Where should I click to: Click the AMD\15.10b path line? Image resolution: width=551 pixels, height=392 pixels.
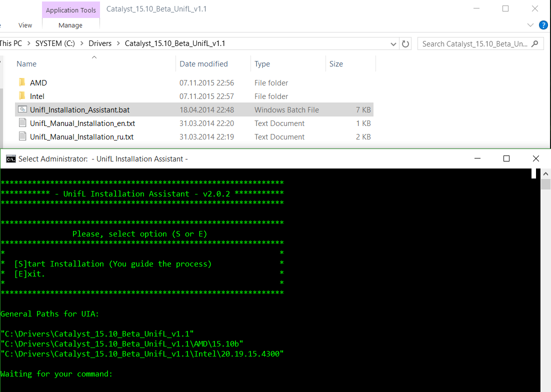tap(122, 343)
